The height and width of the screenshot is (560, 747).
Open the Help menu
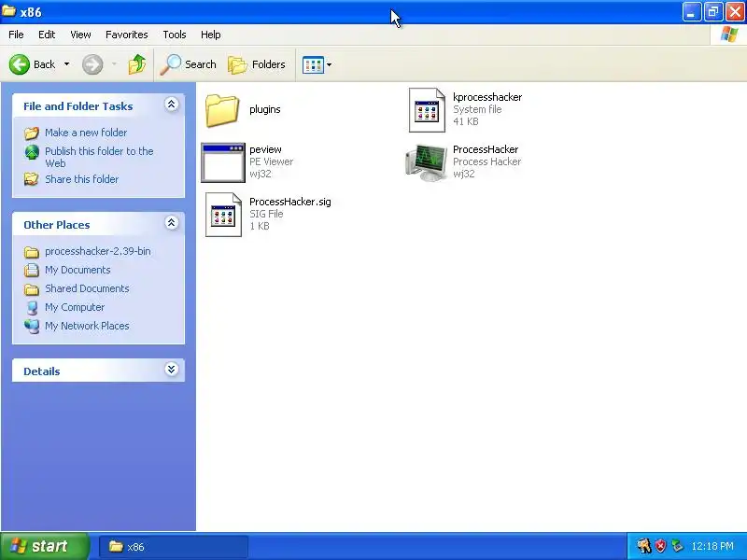211,35
